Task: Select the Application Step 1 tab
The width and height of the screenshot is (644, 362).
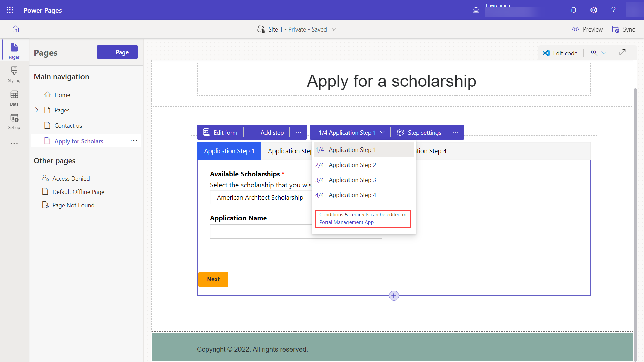Action: pos(229,151)
